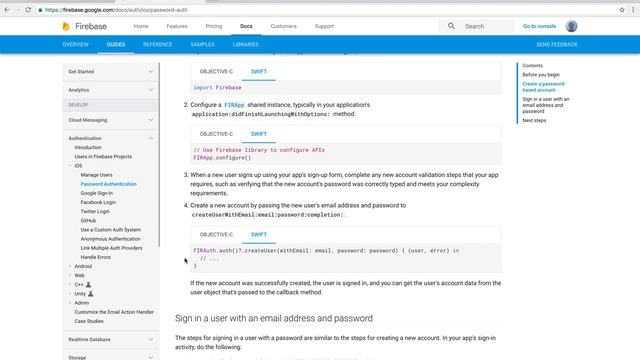Open the Pricing page
Screen dimensions: 640x360
tap(214, 26)
